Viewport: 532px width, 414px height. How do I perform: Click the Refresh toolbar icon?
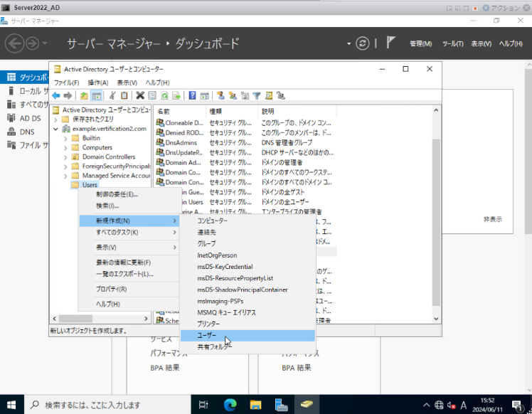point(164,96)
